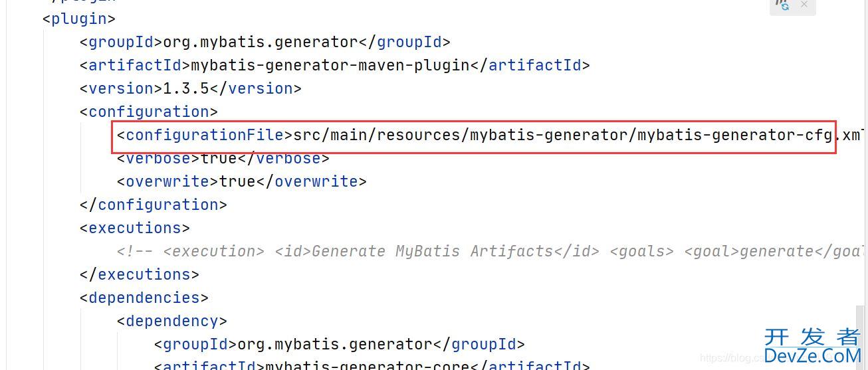This screenshot has height=370, width=868.
Task: Click the closing </executions> tag
Action: (140, 274)
